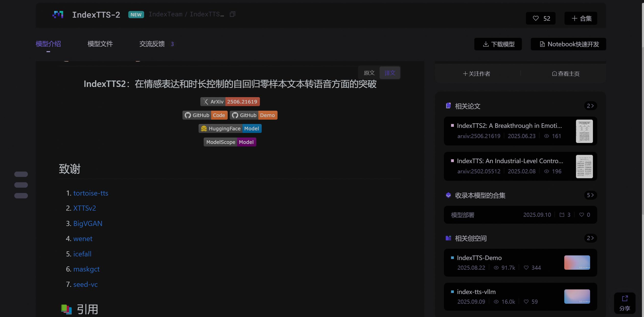Expand the 相关创空间 section chevron

pos(591,238)
